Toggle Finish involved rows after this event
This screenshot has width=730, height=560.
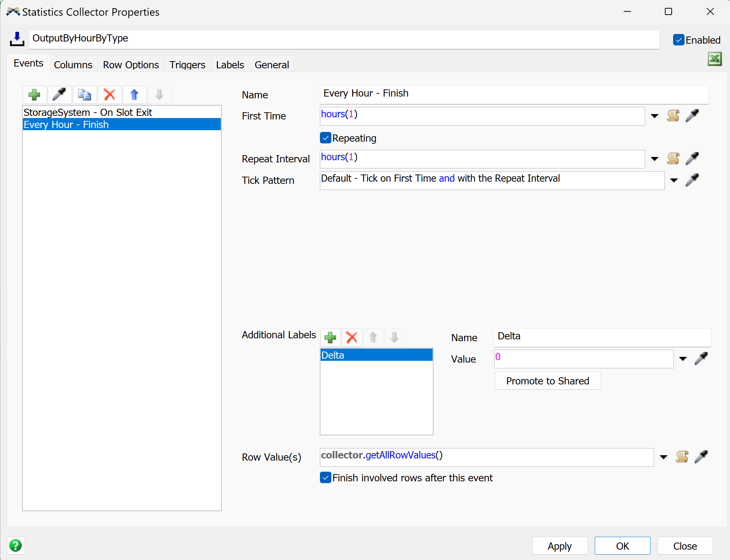tap(326, 478)
